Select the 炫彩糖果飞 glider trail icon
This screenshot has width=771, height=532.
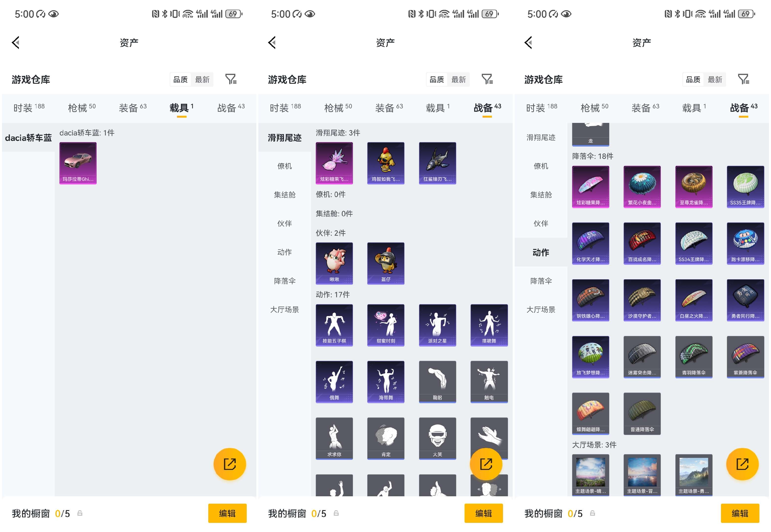tap(334, 163)
